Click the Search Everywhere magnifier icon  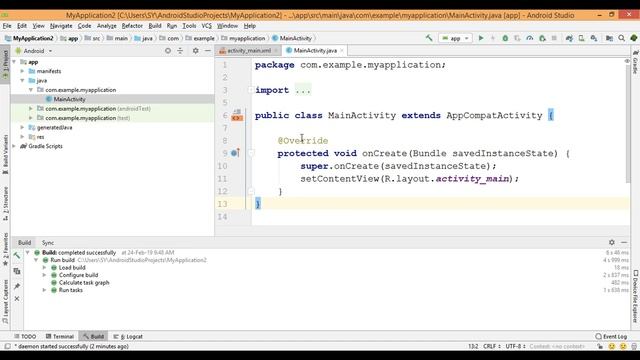[621, 38]
